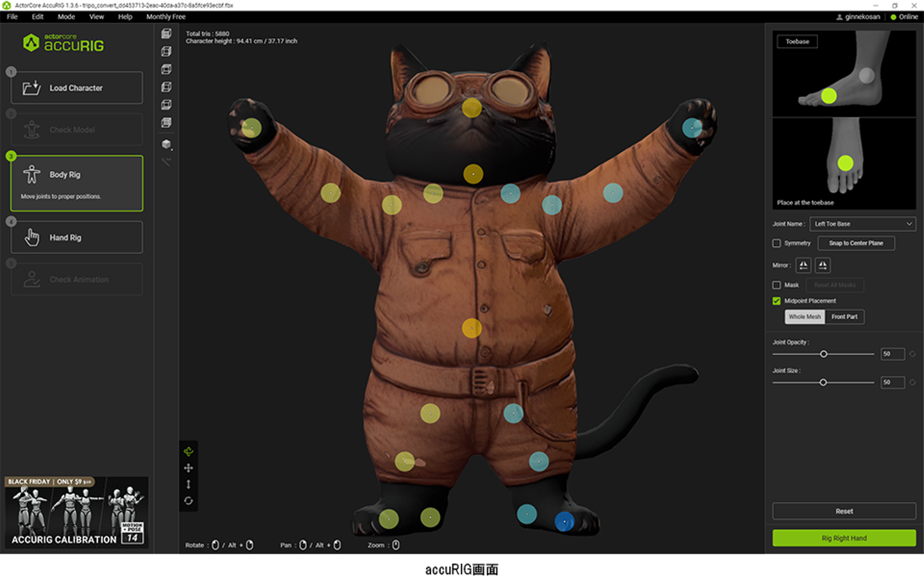
Task: Click the Toebase label on the reference image
Action: click(x=798, y=42)
